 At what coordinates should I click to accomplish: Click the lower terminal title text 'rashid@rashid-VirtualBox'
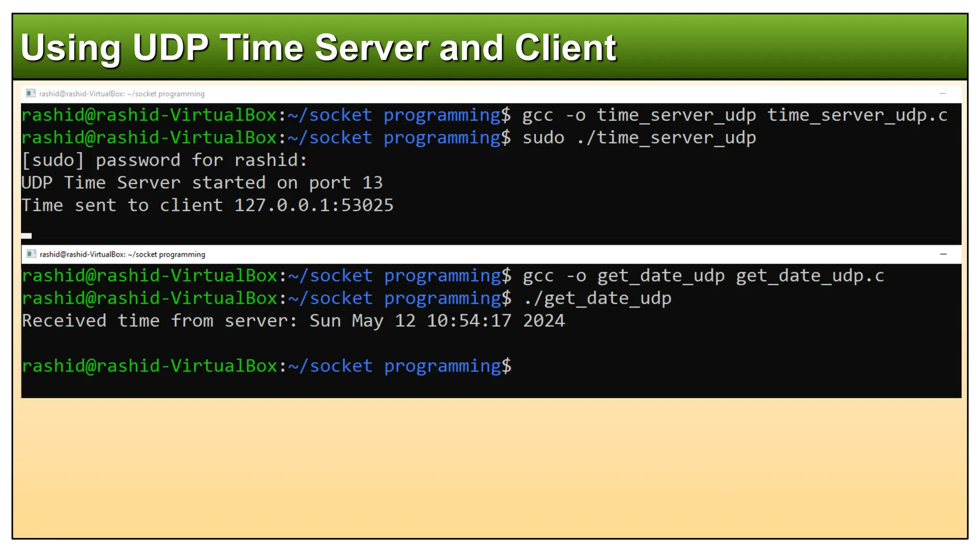(x=82, y=254)
